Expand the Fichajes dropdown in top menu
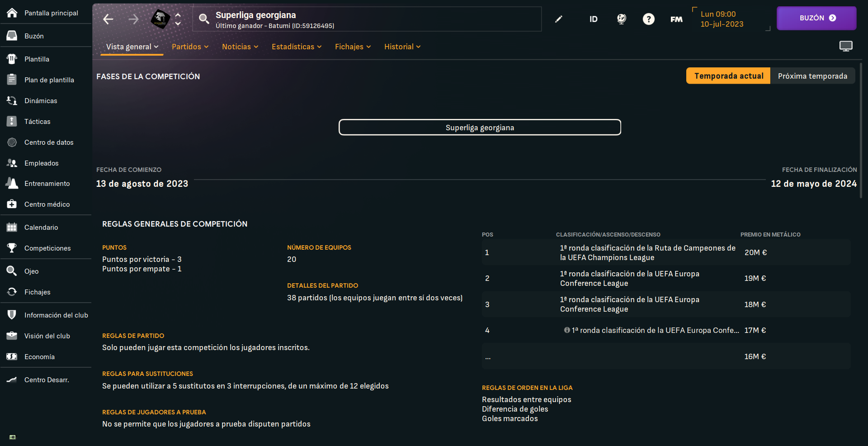Viewport: 868px width, 446px height. (353, 47)
